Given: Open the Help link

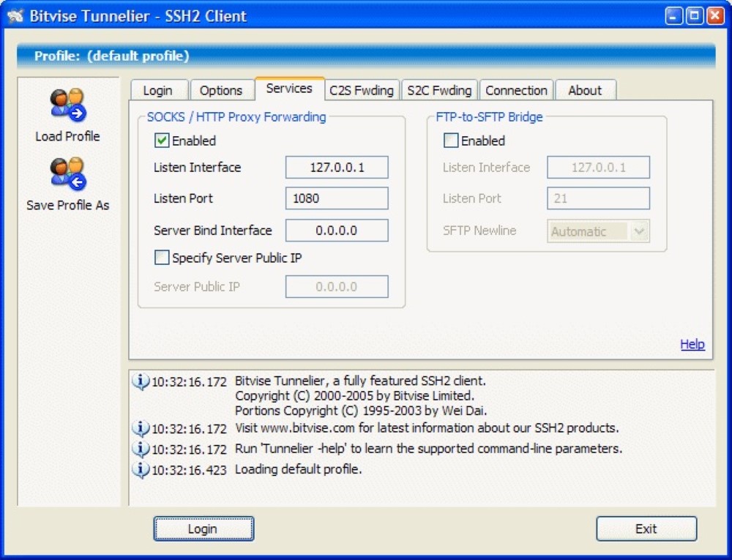Looking at the screenshot, I should 692,344.
